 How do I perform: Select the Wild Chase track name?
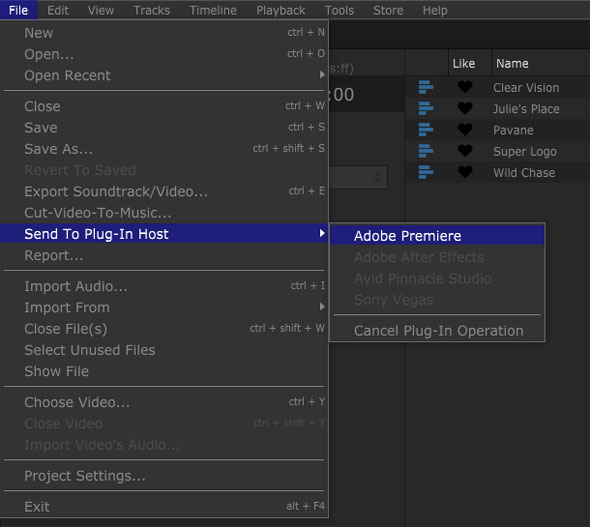coord(524,173)
